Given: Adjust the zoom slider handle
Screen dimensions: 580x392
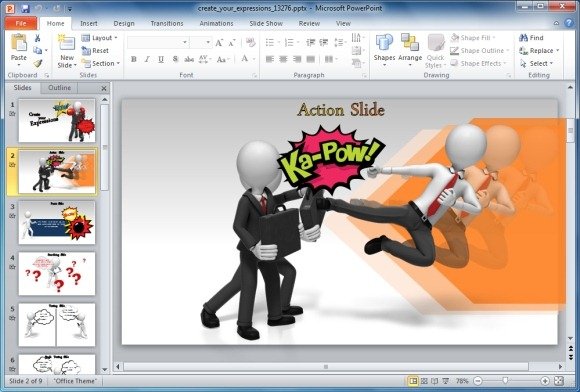Looking at the screenshot, I should (x=506, y=381).
